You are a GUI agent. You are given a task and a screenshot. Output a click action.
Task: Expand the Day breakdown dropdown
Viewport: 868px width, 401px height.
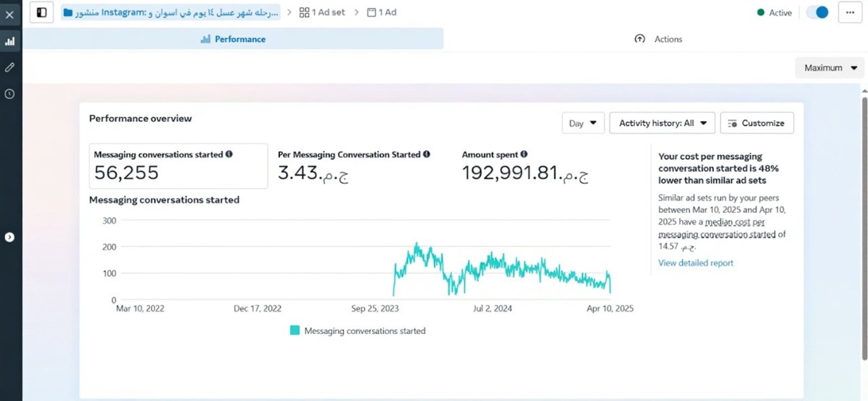point(583,123)
